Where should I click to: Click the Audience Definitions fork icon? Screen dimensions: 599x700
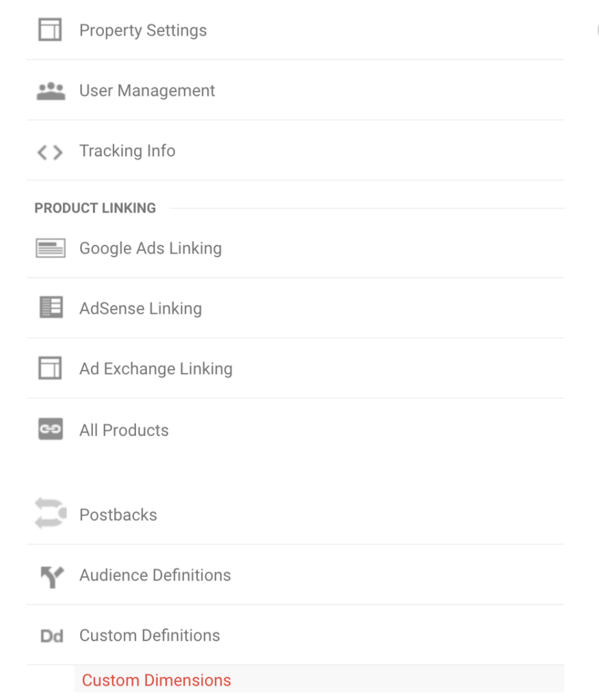(52, 577)
